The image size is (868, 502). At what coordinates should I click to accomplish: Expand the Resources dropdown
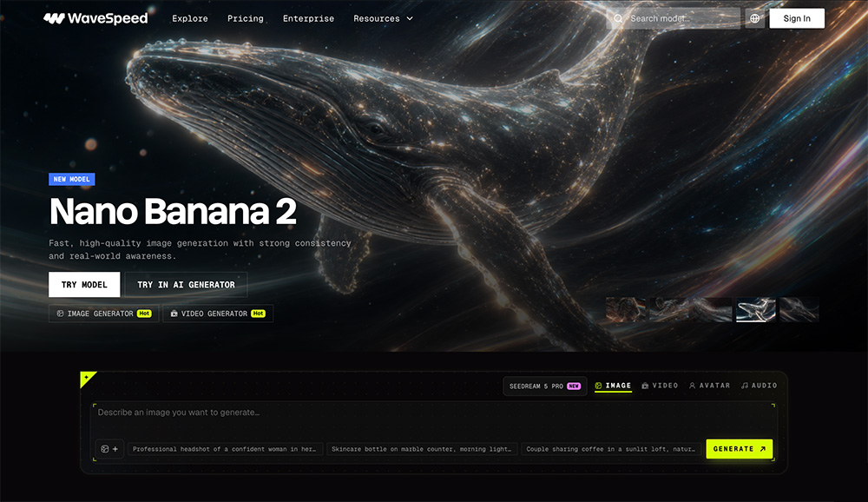(x=383, y=18)
